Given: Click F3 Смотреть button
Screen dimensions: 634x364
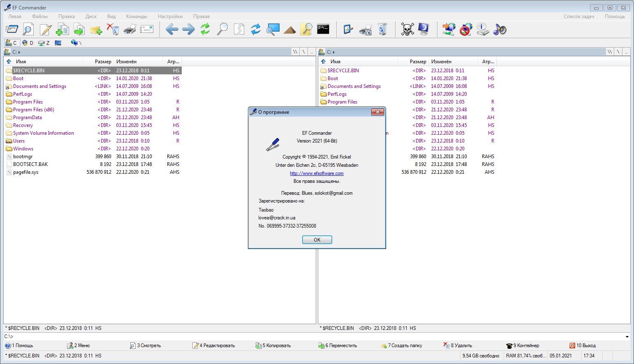Looking at the screenshot, I should point(145,346).
